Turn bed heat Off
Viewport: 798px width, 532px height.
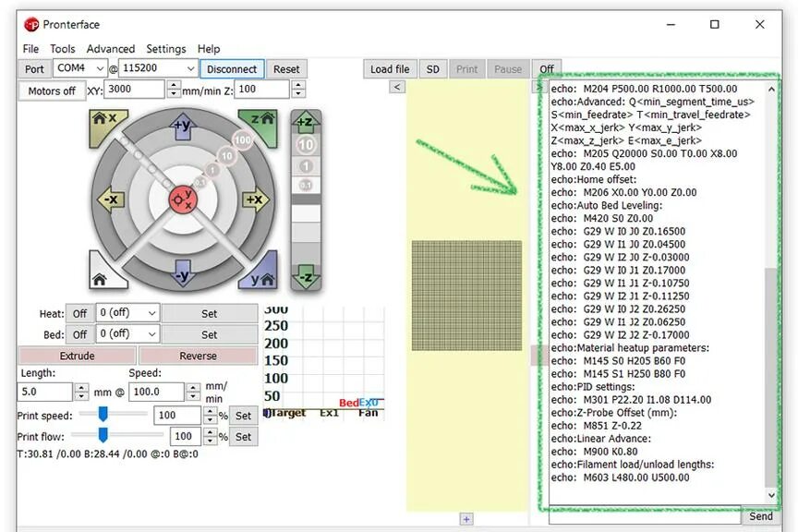point(79,334)
